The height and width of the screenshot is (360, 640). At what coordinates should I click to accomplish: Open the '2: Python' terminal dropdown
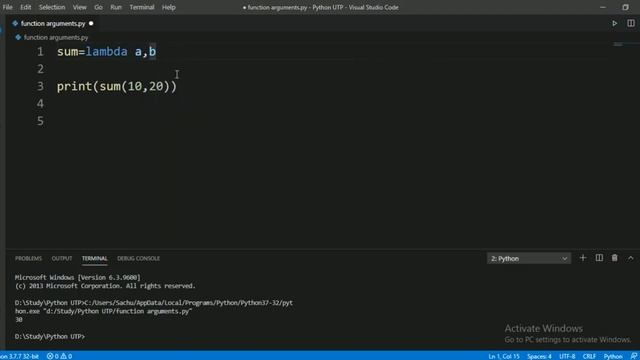(529, 258)
